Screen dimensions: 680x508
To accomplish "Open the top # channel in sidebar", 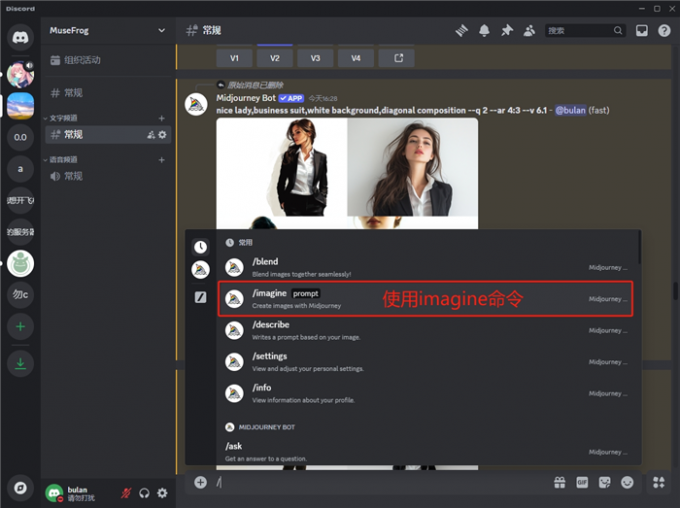I will 108,92.
